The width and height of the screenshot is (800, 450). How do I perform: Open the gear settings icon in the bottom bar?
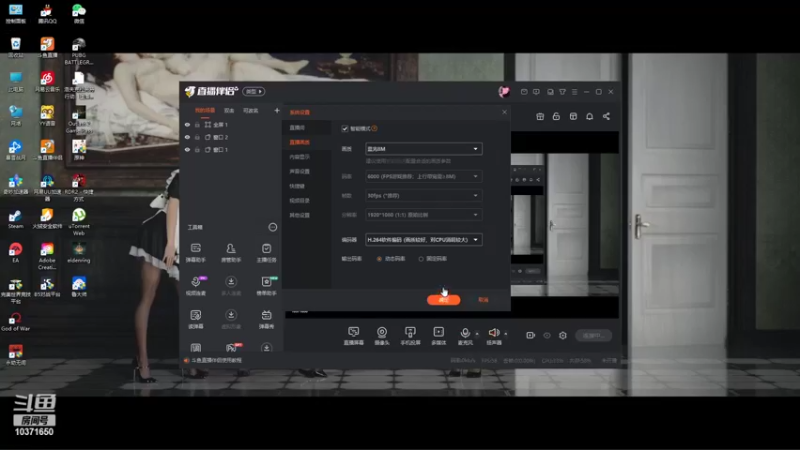point(563,335)
